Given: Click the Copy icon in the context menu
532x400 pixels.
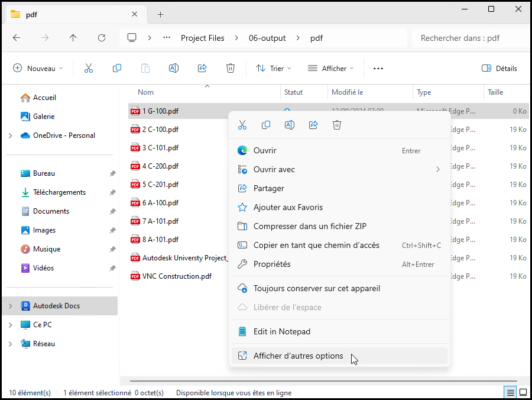Looking at the screenshot, I should pos(266,125).
